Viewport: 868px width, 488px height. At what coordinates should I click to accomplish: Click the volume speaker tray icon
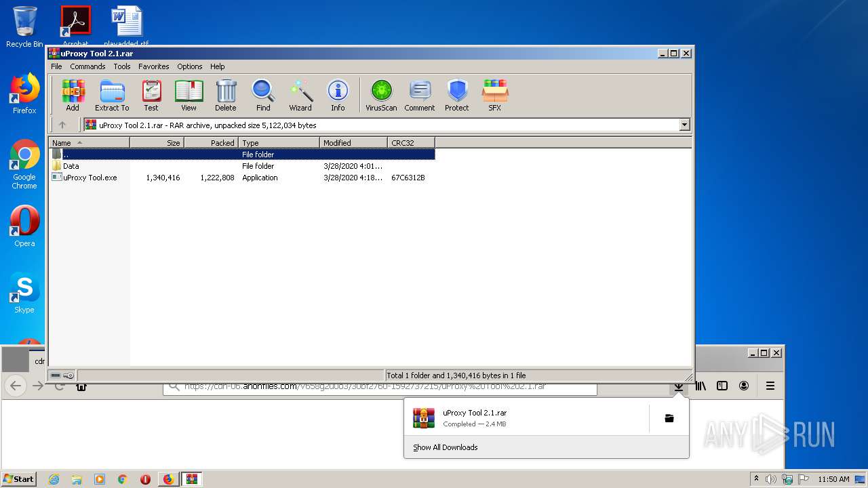pos(771,479)
